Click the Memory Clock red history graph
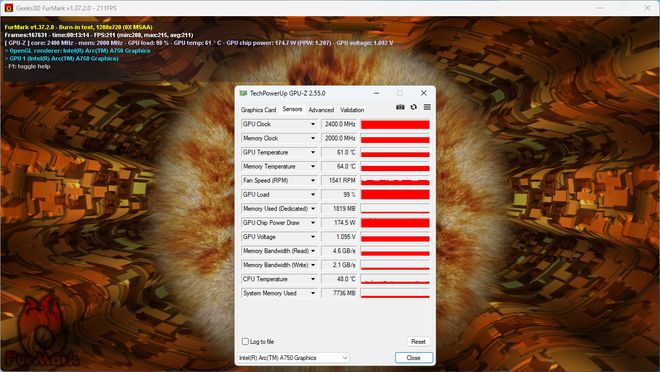 coord(395,138)
